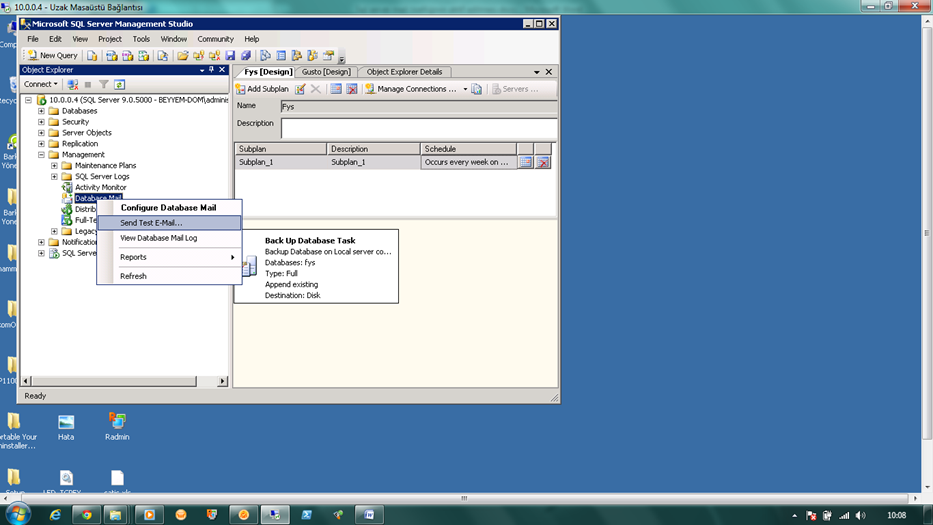Viewport: 933px width, 525px height.
Task: Expand the Server Objects folder
Action: [41, 133]
